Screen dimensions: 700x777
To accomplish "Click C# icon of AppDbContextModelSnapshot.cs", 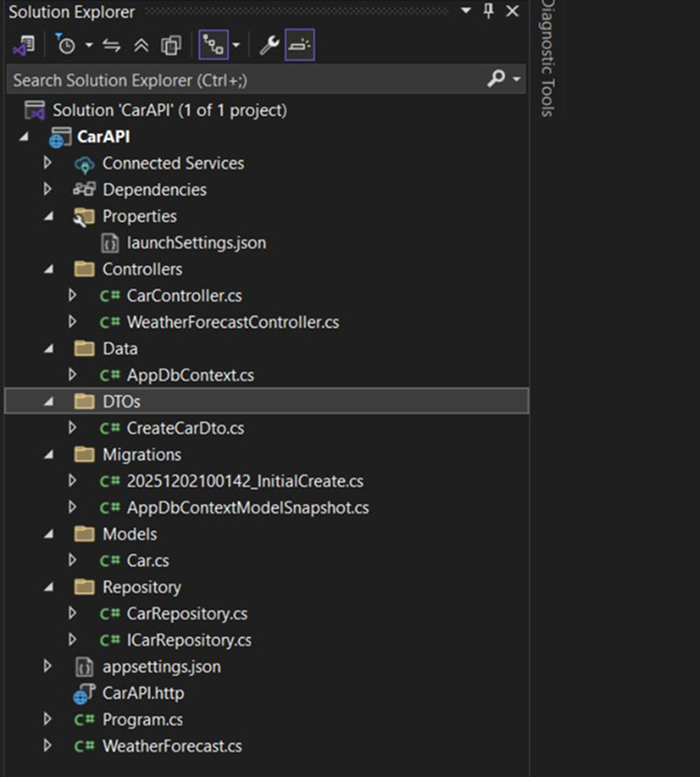I will (x=110, y=508).
